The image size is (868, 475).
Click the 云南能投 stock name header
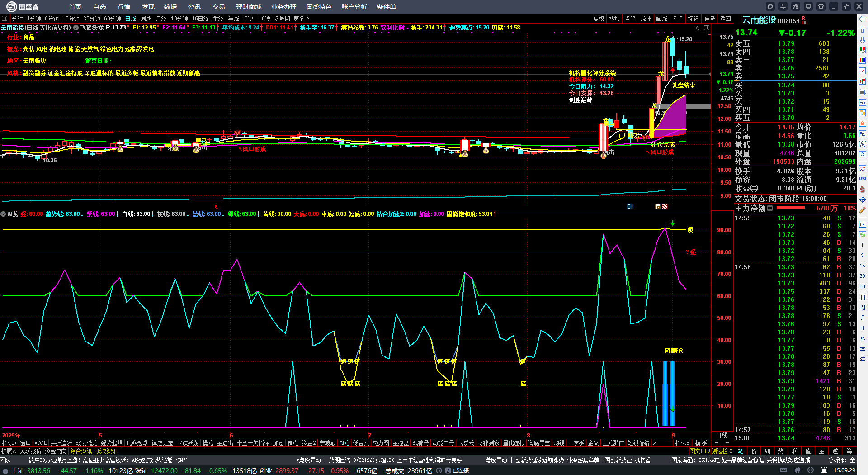tap(759, 20)
